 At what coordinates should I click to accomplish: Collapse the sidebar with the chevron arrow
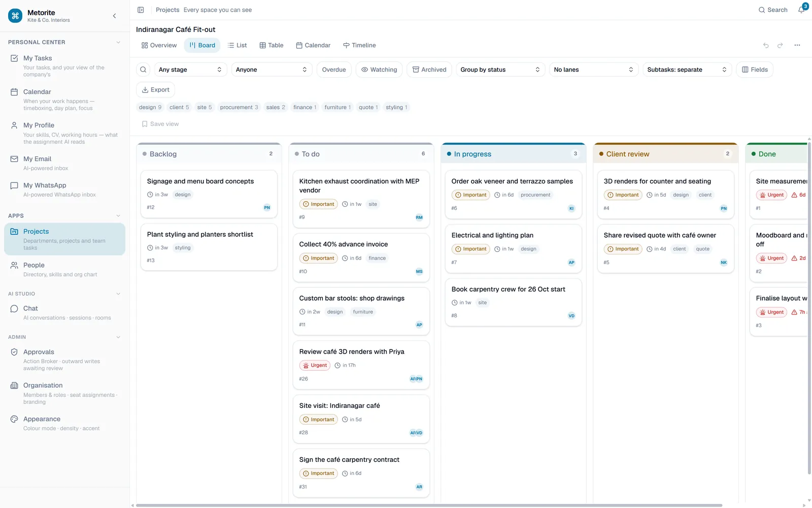point(114,16)
